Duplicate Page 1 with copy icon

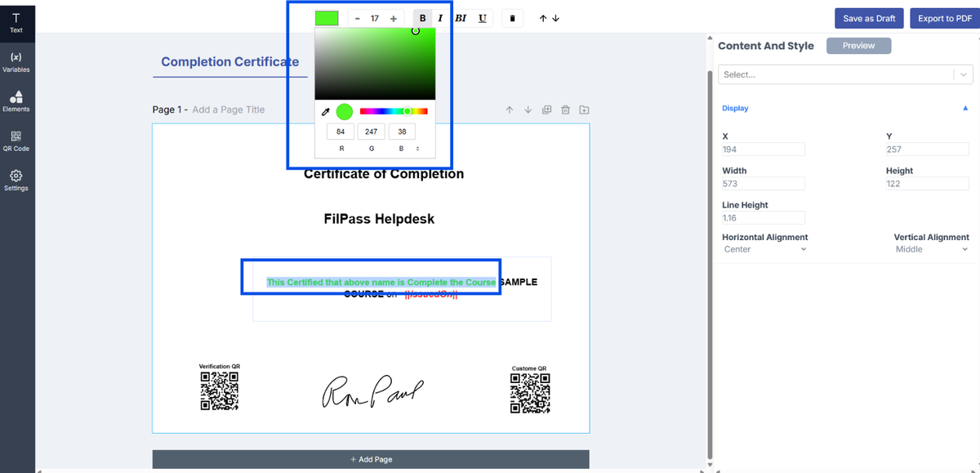[x=546, y=109]
